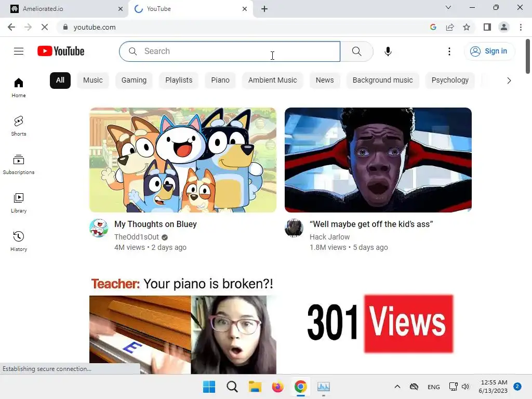
Task: Open a new browser tab
Action: point(264,9)
